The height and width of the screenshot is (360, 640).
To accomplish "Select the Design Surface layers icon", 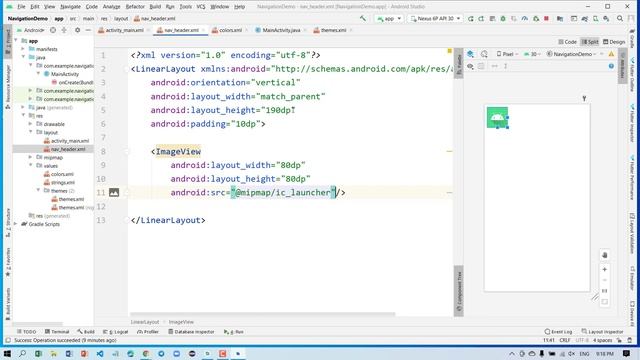I will (x=470, y=54).
